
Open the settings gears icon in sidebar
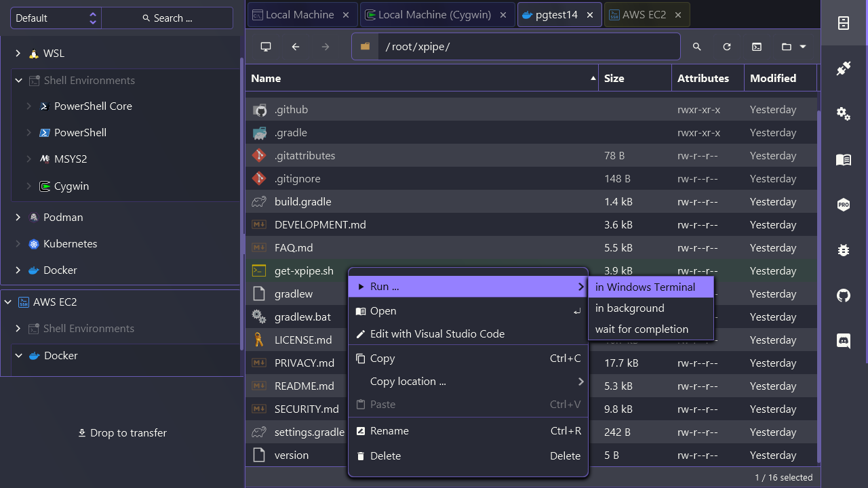(x=844, y=114)
